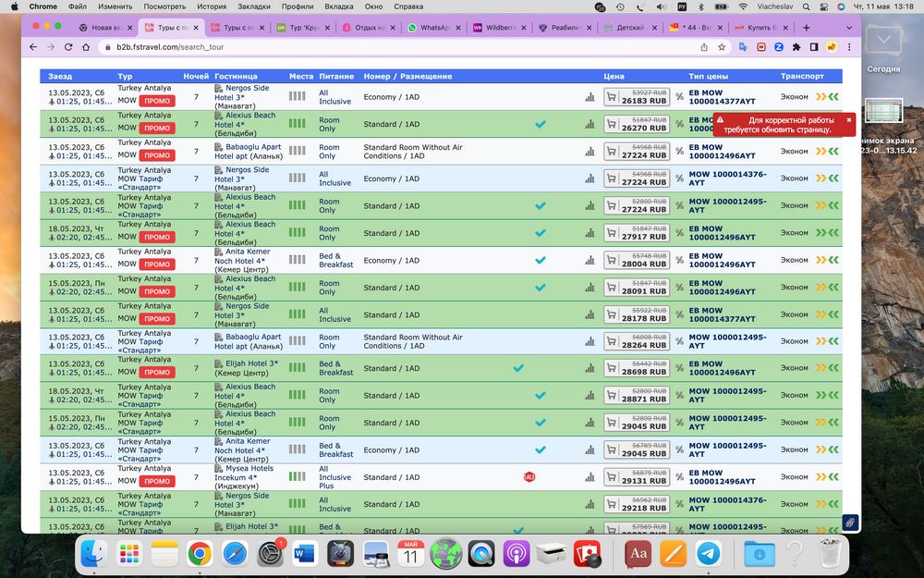This screenshot has width=924, height=578.
Task: Open the EB MOW 1000014377AYT link in the 28178 RUB row
Action: 728,314
